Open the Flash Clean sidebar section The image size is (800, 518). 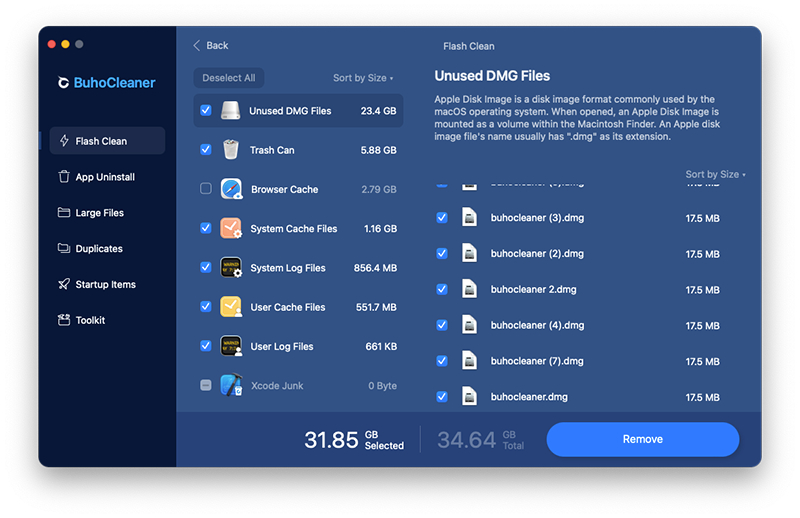[107, 141]
